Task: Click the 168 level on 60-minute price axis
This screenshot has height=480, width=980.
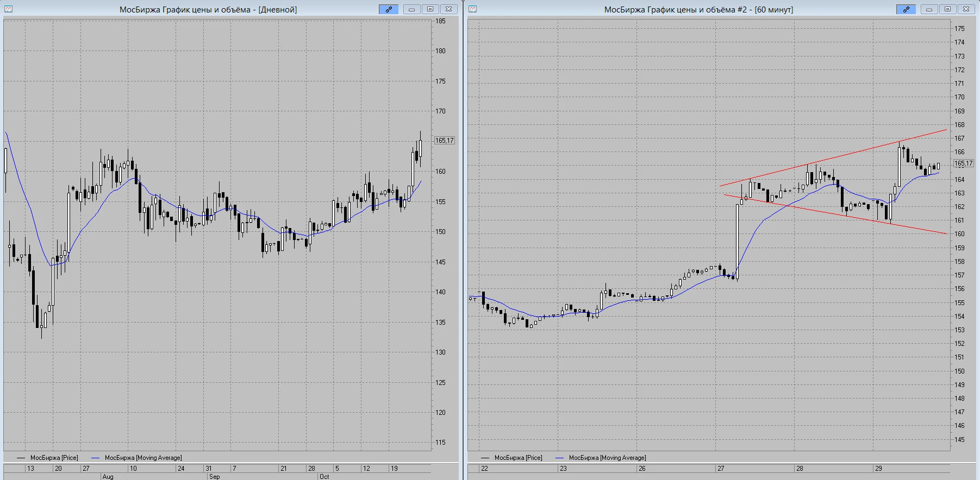Action: click(x=960, y=125)
